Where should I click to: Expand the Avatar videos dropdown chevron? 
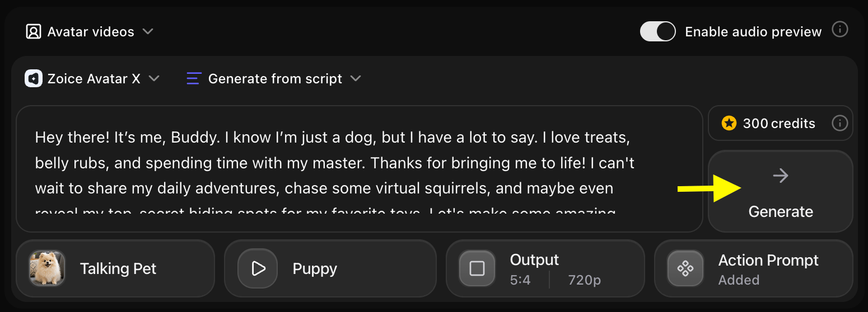point(148,32)
